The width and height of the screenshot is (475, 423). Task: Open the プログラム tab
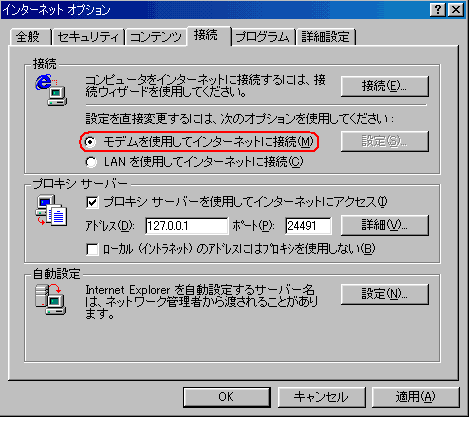point(263,37)
